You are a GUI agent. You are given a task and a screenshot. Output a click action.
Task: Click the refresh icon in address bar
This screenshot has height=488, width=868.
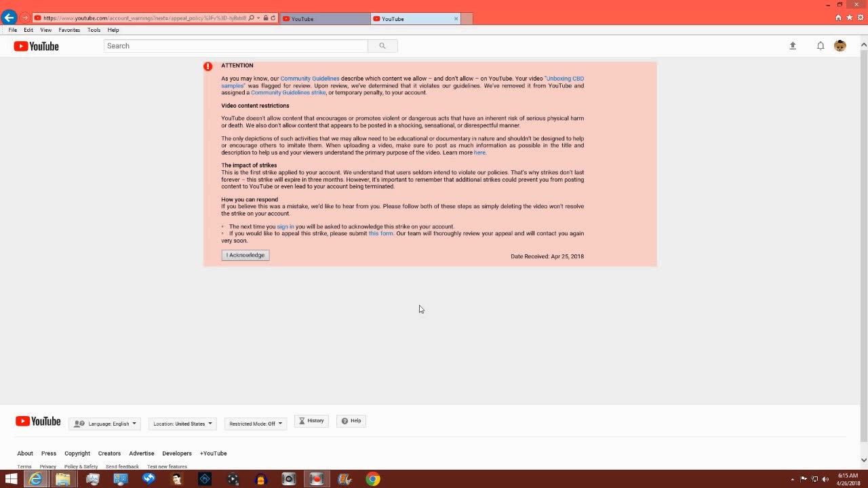click(x=273, y=18)
